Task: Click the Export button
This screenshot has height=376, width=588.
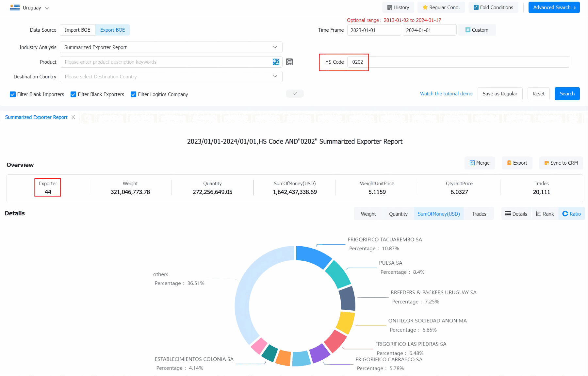Action: coord(517,163)
